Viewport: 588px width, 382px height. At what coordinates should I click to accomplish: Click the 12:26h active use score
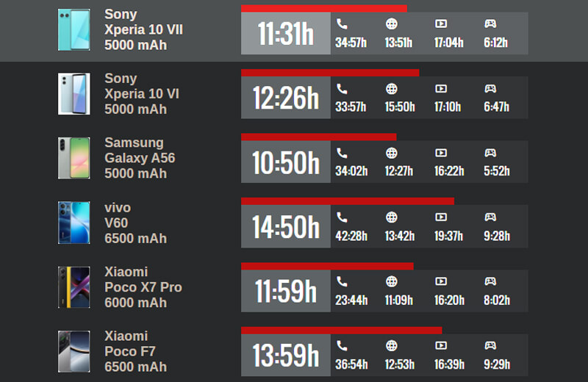[x=286, y=98]
